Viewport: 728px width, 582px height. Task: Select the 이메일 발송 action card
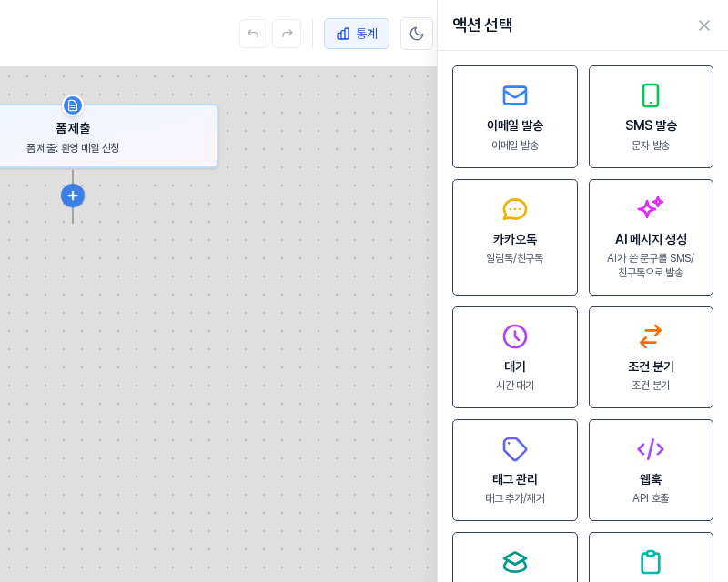515,116
